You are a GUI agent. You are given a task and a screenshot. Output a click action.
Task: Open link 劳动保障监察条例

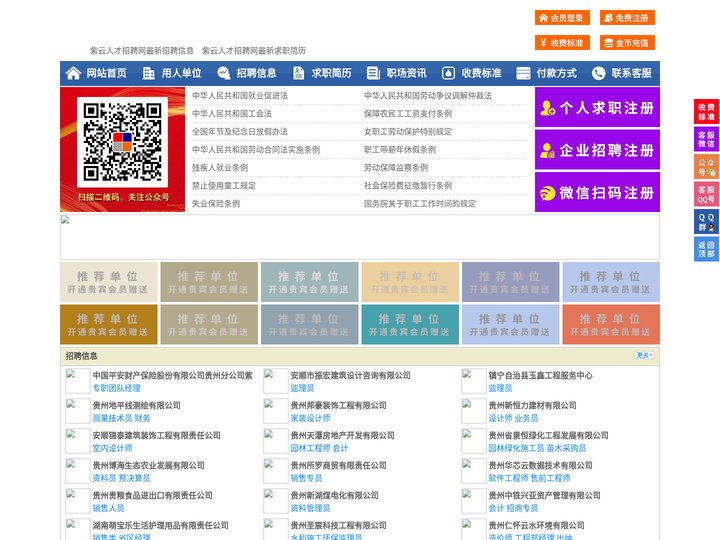[396, 168]
